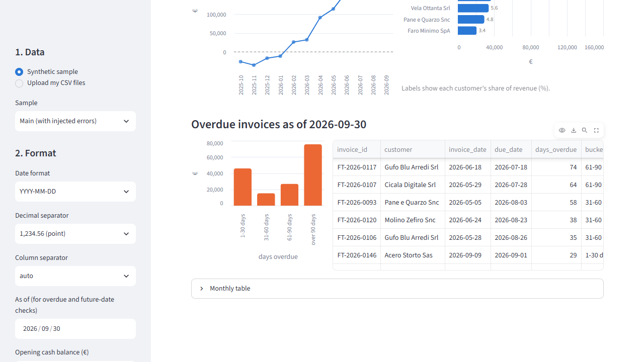
Task: Sort by due_date column header
Action: point(511,149)
